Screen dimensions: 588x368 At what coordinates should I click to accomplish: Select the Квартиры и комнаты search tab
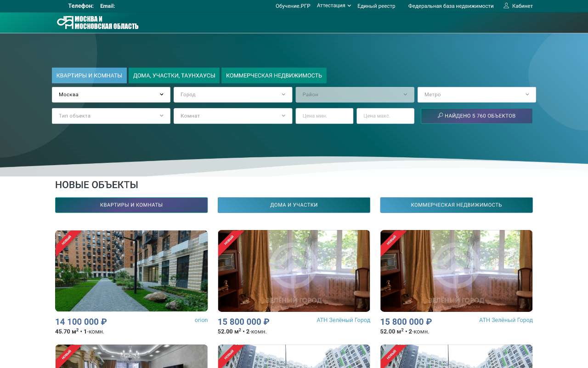(x=89, y=75)
